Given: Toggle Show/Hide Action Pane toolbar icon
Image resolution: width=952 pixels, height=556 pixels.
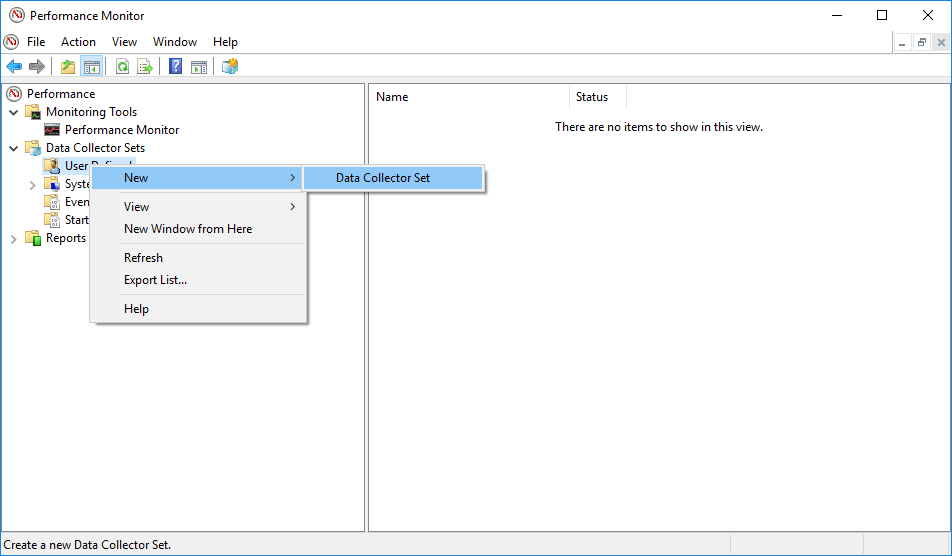Looking at the screenshot, I should (199, 66).
